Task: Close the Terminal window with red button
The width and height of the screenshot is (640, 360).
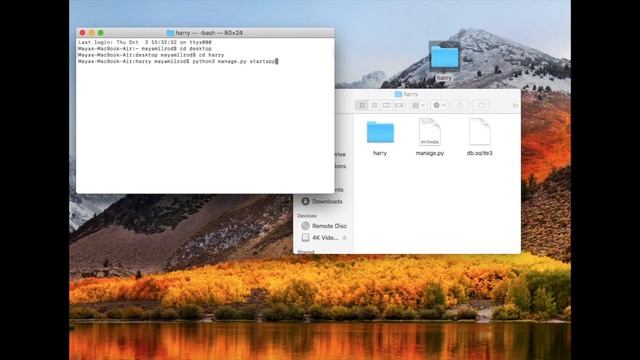Action: coord(82,33)
